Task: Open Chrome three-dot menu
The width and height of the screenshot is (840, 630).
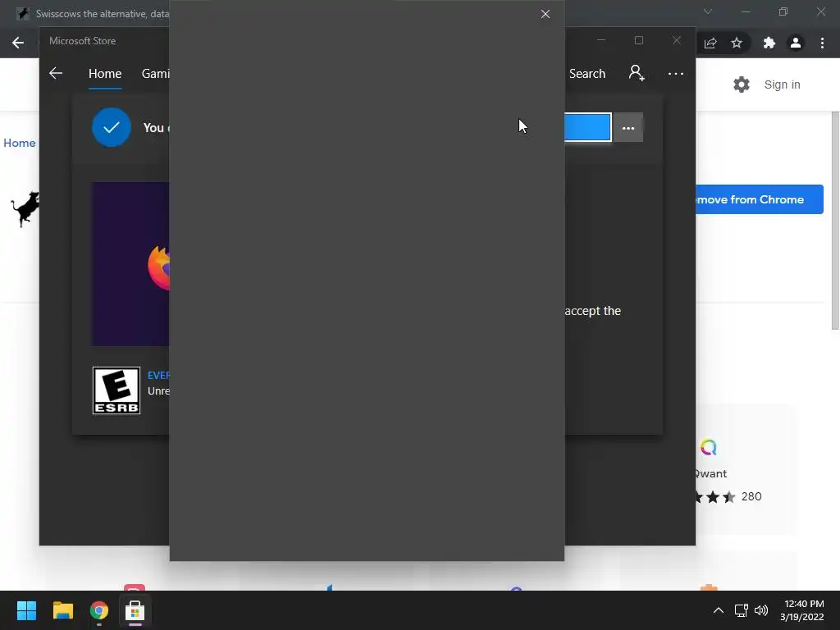Action: [x=822, y=43]
